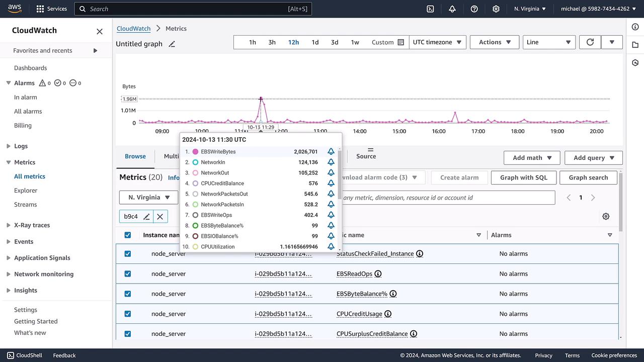
Task: Switch to the Browse tab
Action: tap(135, 156)
